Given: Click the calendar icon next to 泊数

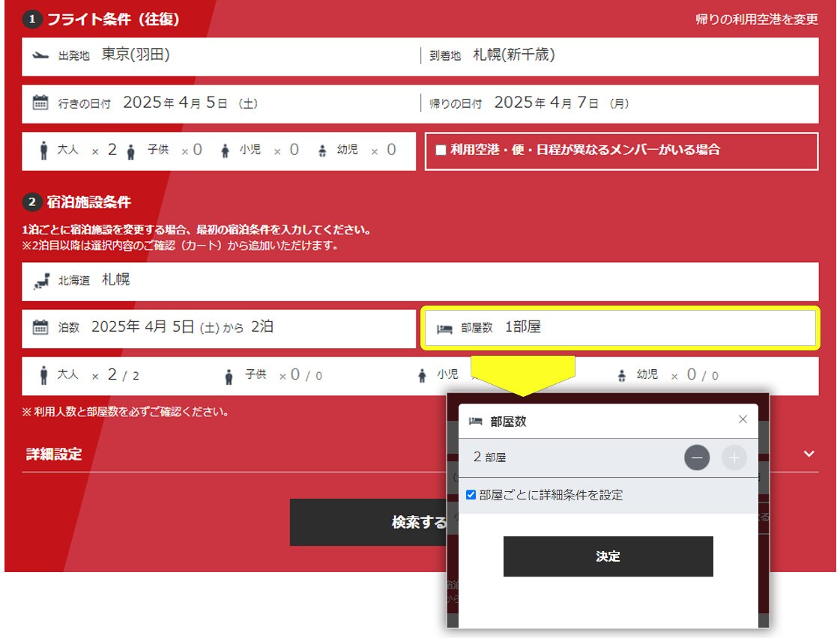Looking at the screenshot, I should tap(40, 327).
